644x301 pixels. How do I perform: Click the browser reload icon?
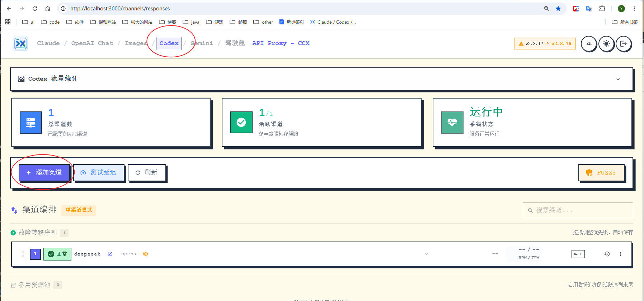(35, 9)
